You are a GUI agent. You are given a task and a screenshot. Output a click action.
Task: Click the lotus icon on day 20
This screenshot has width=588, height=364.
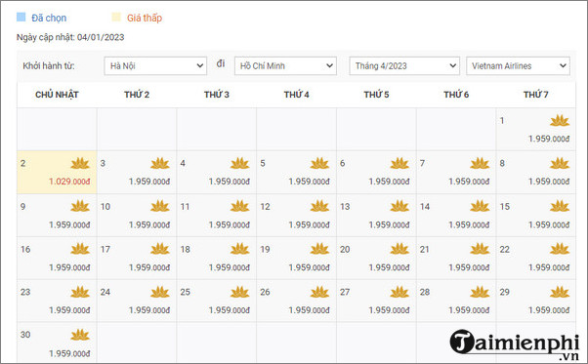(x=399, y=249)
